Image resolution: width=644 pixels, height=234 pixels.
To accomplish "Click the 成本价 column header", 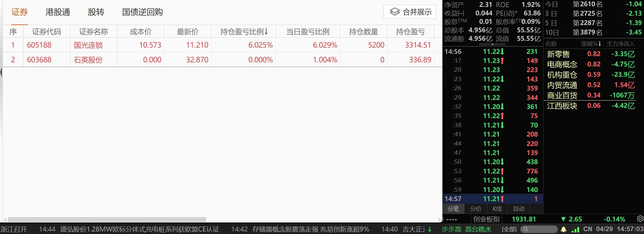I will tap(141, 32).
